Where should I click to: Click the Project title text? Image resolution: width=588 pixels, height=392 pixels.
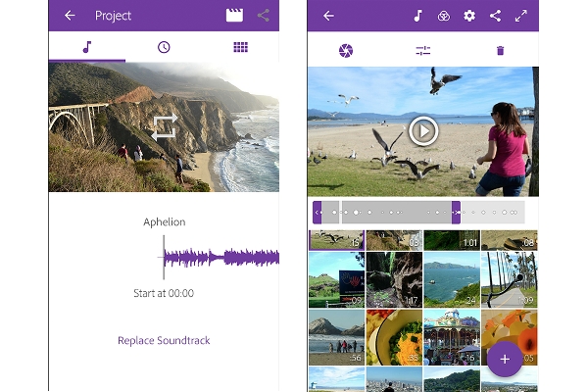(113, 16)
